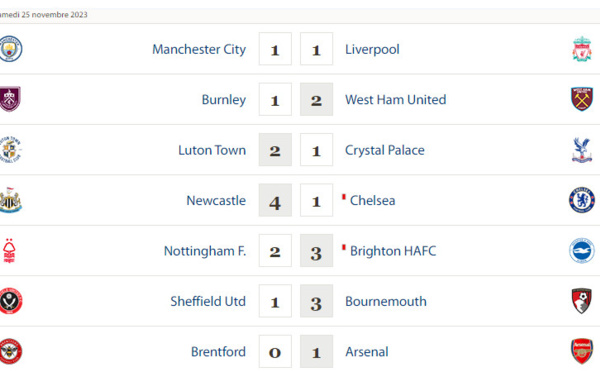The height and width of the screenshot is (372, 600).
Task: Open the Newcastle team link
Action: coord(216,201)
